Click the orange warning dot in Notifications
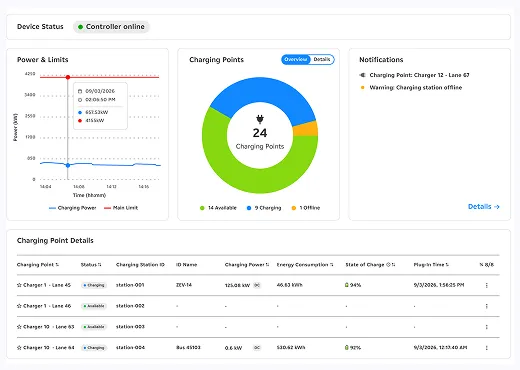The height and width of the screenshot is (370, 520). coord(363,87)
